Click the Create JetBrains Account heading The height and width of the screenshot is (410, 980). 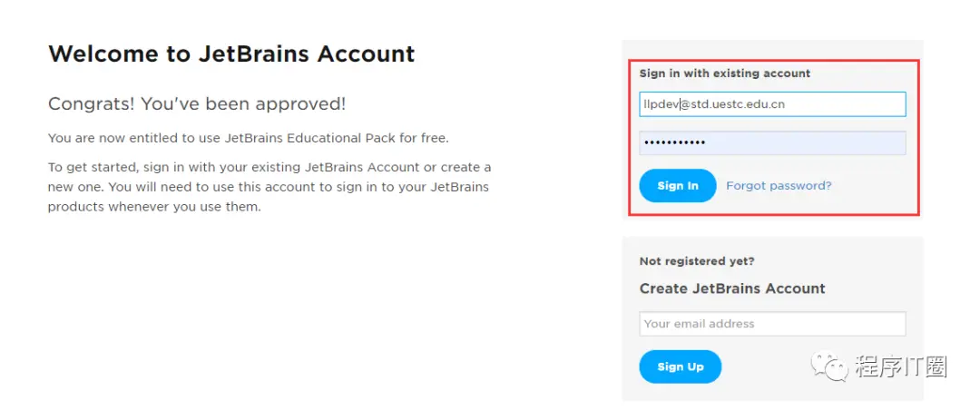pyautogui.click(x=732, y=288)
